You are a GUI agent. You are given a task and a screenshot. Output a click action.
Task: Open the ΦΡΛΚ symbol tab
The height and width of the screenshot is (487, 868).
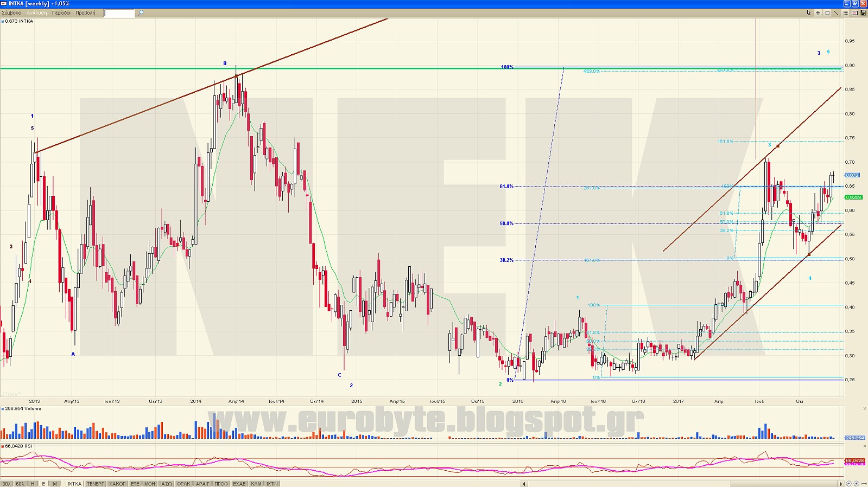(x=184, y=484)
